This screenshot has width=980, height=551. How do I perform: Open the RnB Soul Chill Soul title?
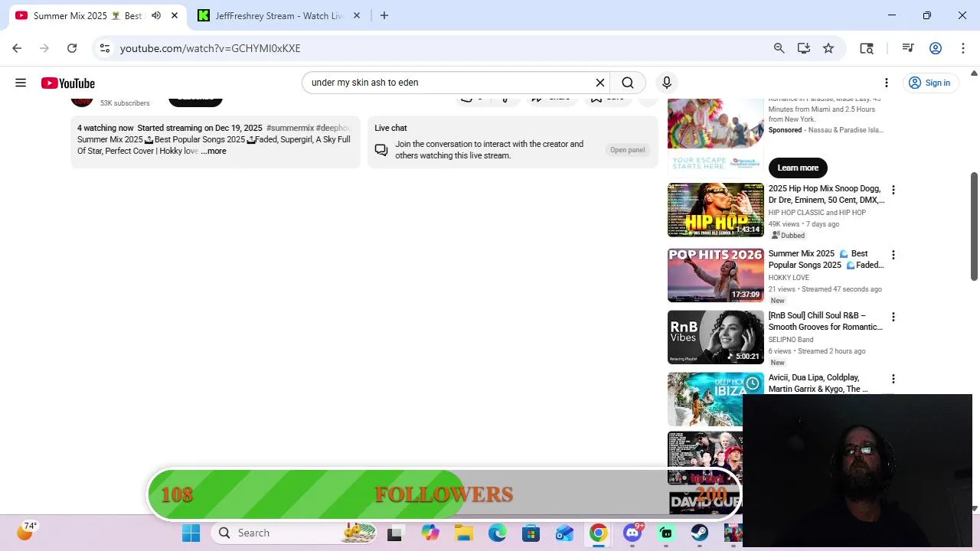coord(825,321)
